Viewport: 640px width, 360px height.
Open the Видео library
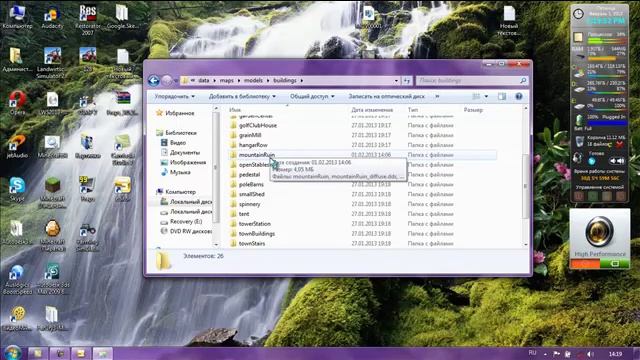pyautogui.click(x=178, y=142)
